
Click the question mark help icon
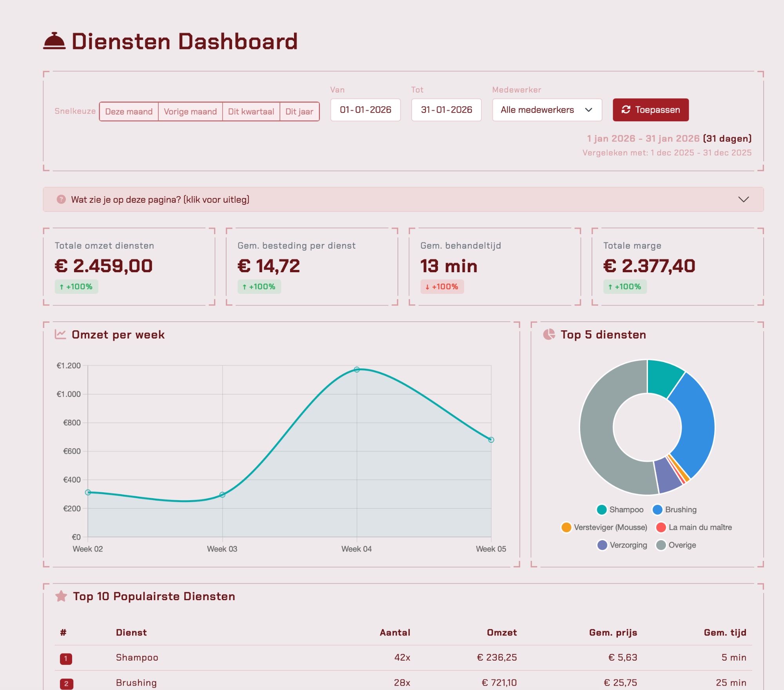click(x=62, y=200)
